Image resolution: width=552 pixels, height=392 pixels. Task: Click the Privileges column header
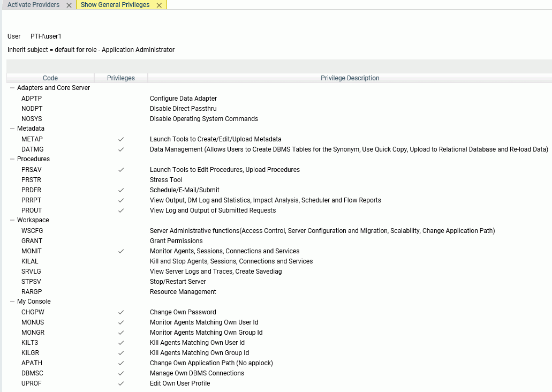click(x=121, y=78)
